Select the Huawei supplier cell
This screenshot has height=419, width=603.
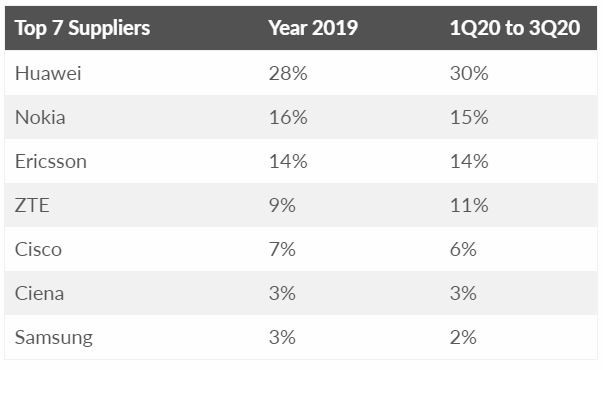pyautogui.click(x=48, y=73)
